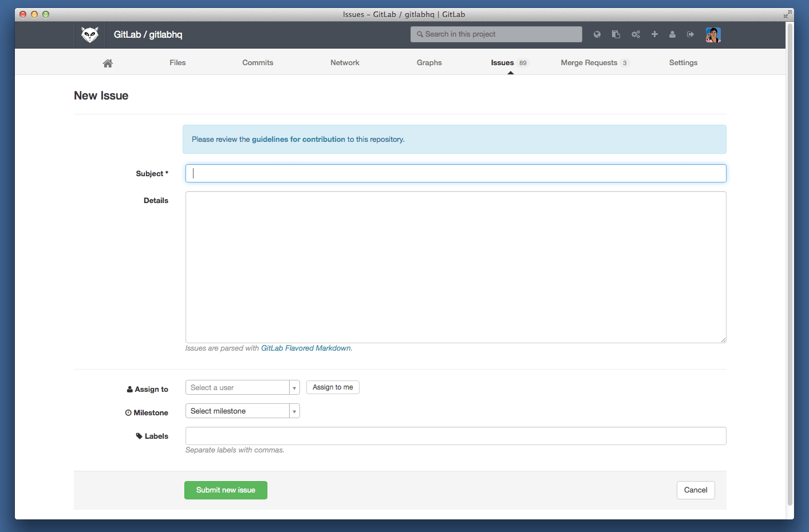The height and width of the screenshot is (532, 809).
Task: Click the user avatar picture
Action: pos(713,35)
